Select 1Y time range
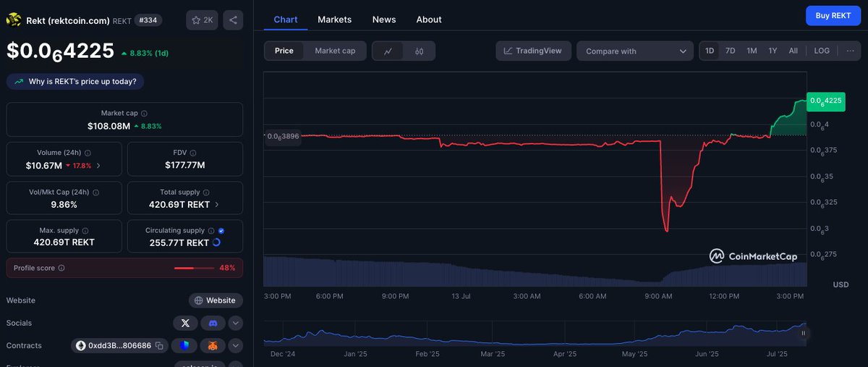This screenshot has height=367, width=868. coord(773,51)
